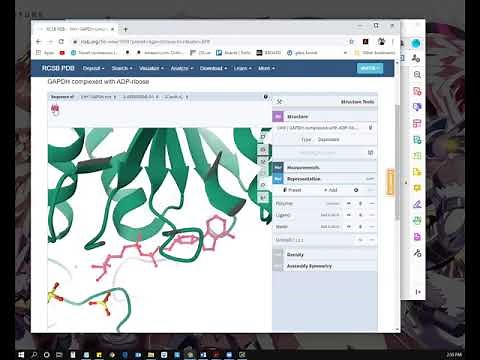480x360 pixels.
Task: Open Task View on the taskbar
Action: click(x=59, y=355)
